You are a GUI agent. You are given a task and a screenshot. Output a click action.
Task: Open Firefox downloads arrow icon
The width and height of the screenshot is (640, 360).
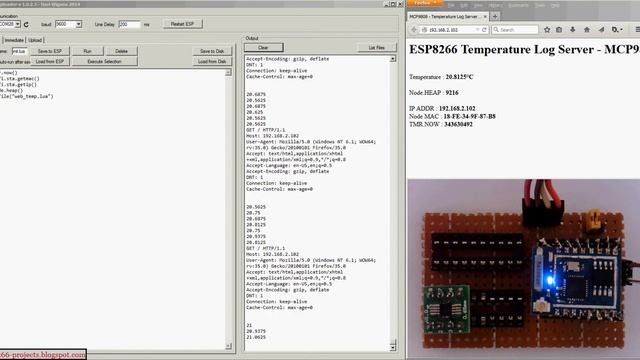pyautogui.click(x=573, y=29)
